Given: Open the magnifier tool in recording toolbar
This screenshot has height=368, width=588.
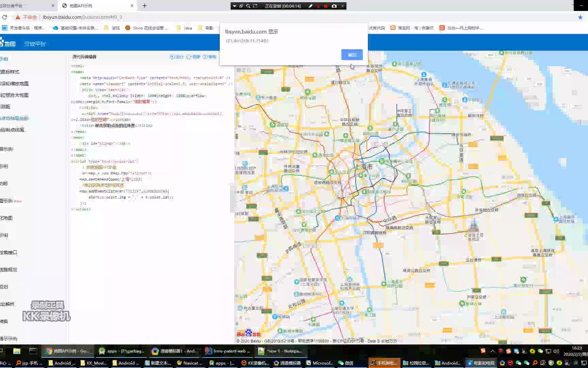Looking at the screenshot, I should pyautogui.click(x=247, y=6).
